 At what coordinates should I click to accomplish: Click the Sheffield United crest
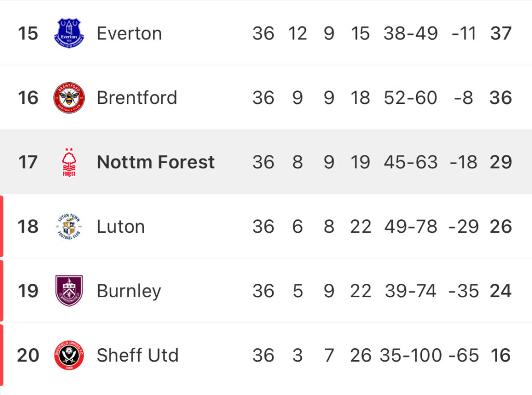69,355
